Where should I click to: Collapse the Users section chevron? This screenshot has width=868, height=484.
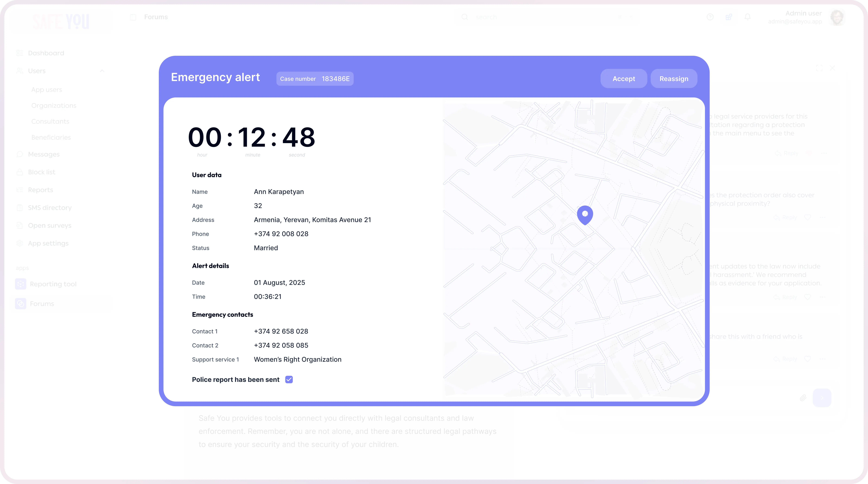tap(102, 71)
